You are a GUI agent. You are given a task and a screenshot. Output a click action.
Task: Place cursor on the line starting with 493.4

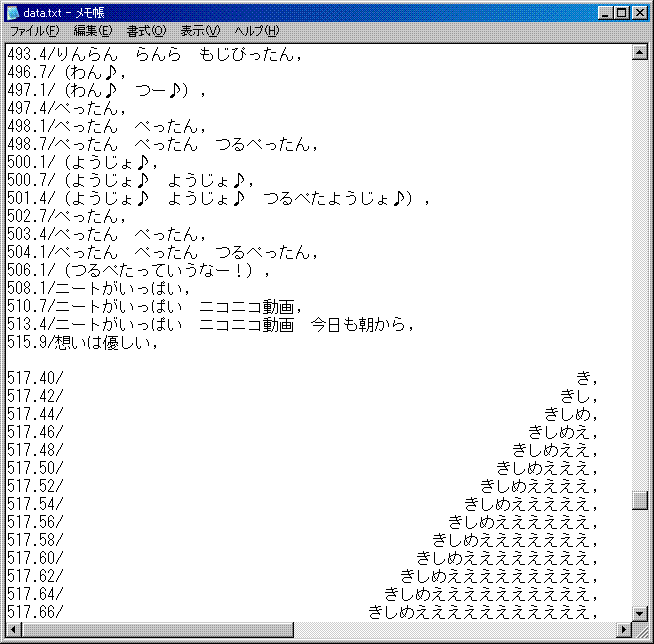pos(150,54)
